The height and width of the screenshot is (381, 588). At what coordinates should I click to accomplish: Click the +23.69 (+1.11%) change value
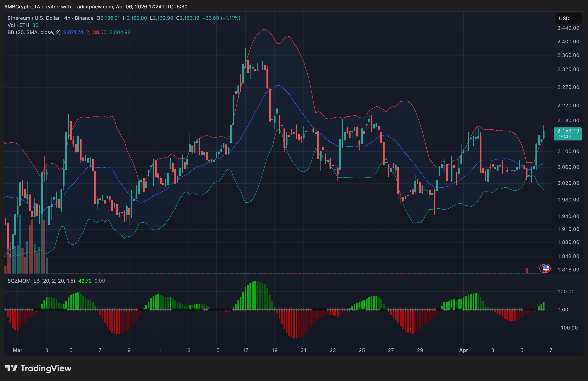click(x=221, y=18)
